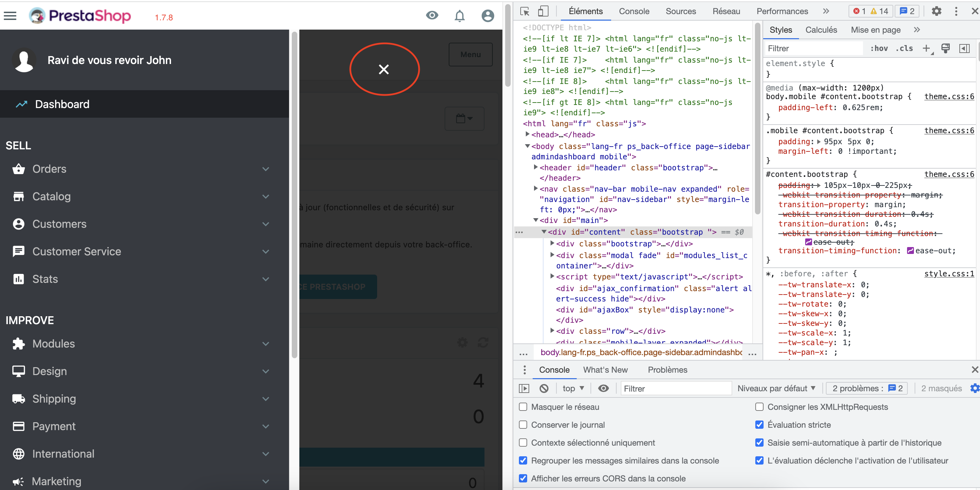
Task: Open DevTools settings gear
Action: (936, 11)
